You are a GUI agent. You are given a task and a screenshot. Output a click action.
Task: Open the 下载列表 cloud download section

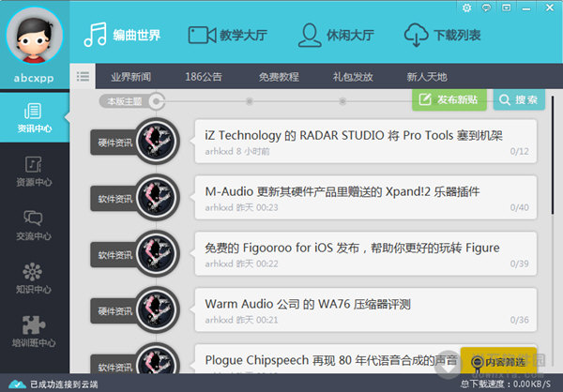442,35
